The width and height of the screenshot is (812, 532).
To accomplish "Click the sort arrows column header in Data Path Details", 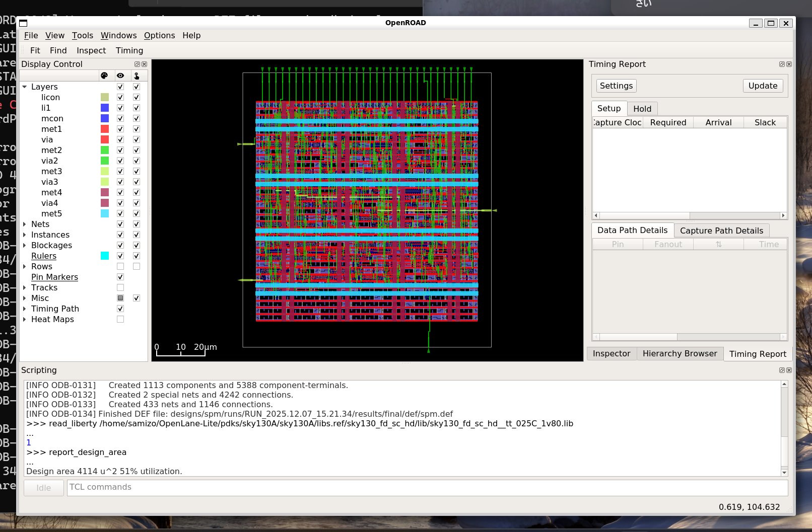I will click(x=718, y=245).
